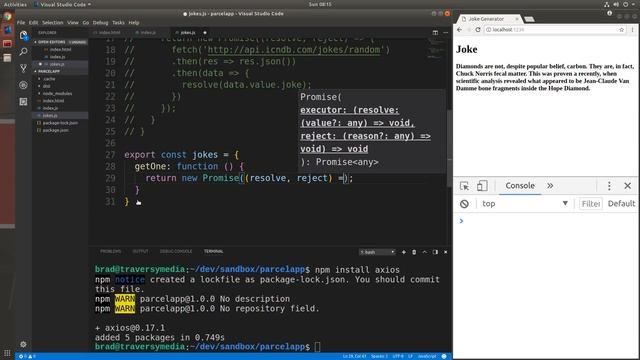Switch to the index.html editor tab

[109, 33]
